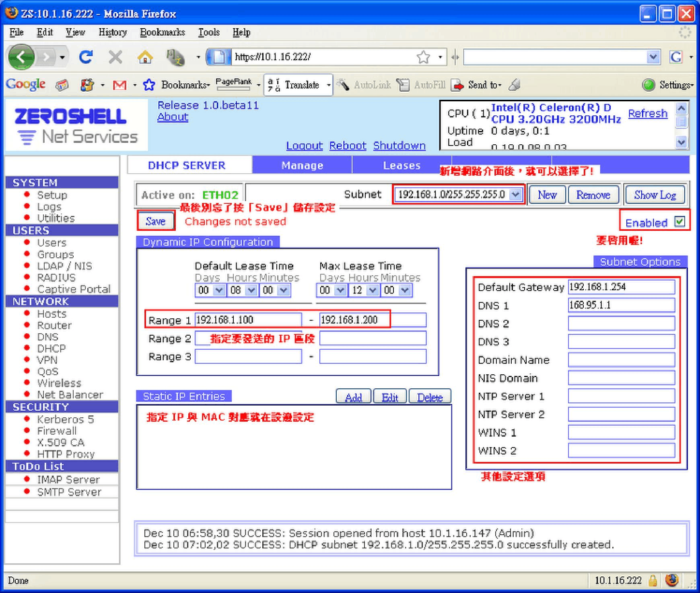
Task: Bookmark this page with the star icon
Action: click(423, 57)
